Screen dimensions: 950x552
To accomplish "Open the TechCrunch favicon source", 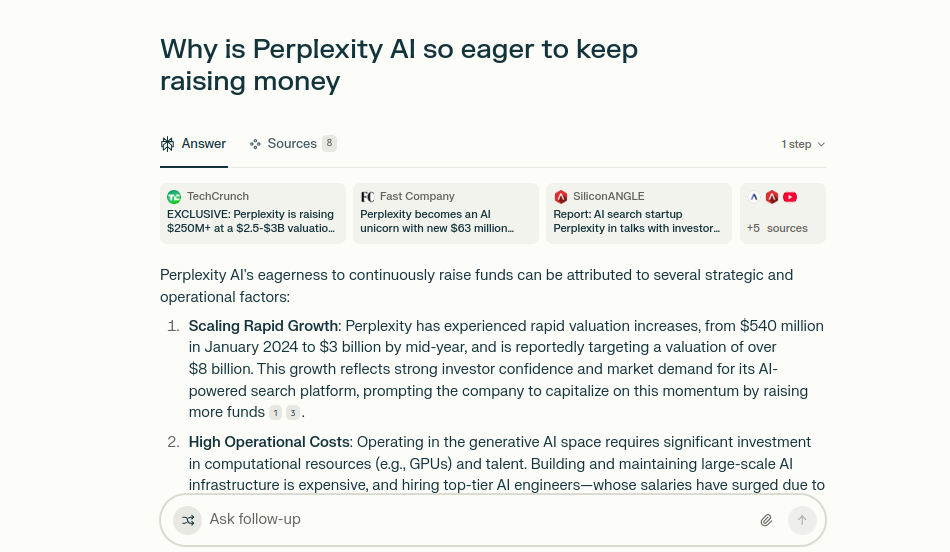I will (174, 196).
